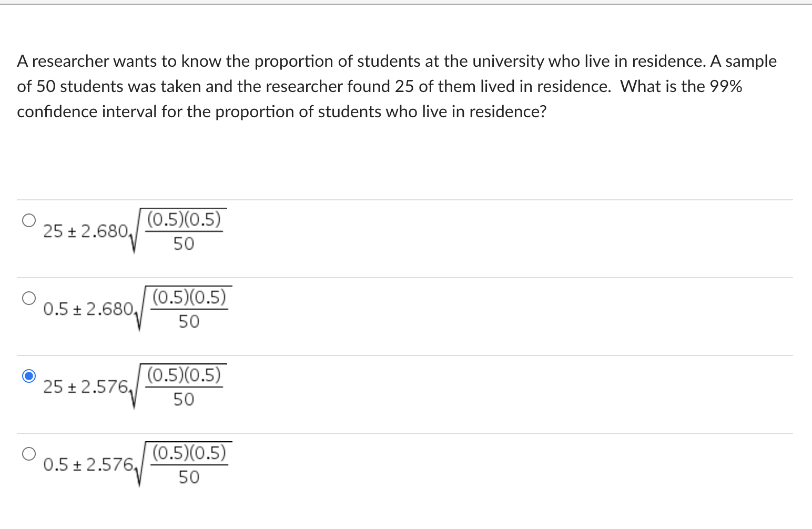Click the leading 0.5 in the second option
This screenshot has height=529, width=812.
[x=55, y=309]
